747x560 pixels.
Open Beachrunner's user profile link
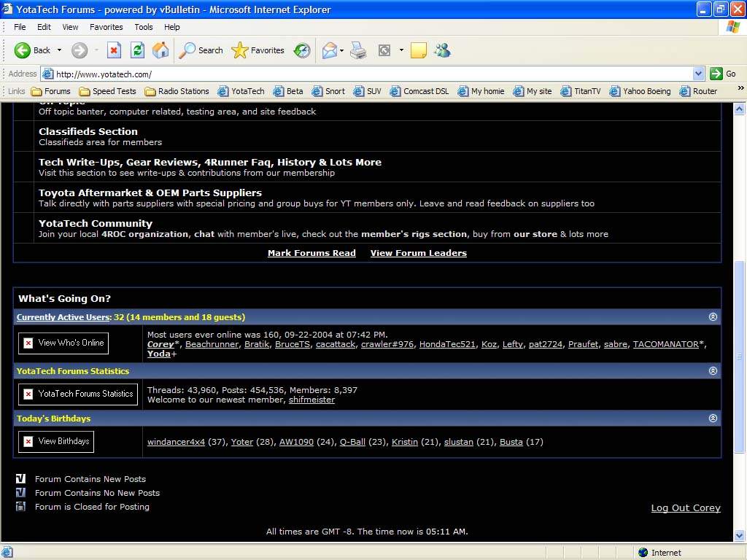click(x=212, y=344)
